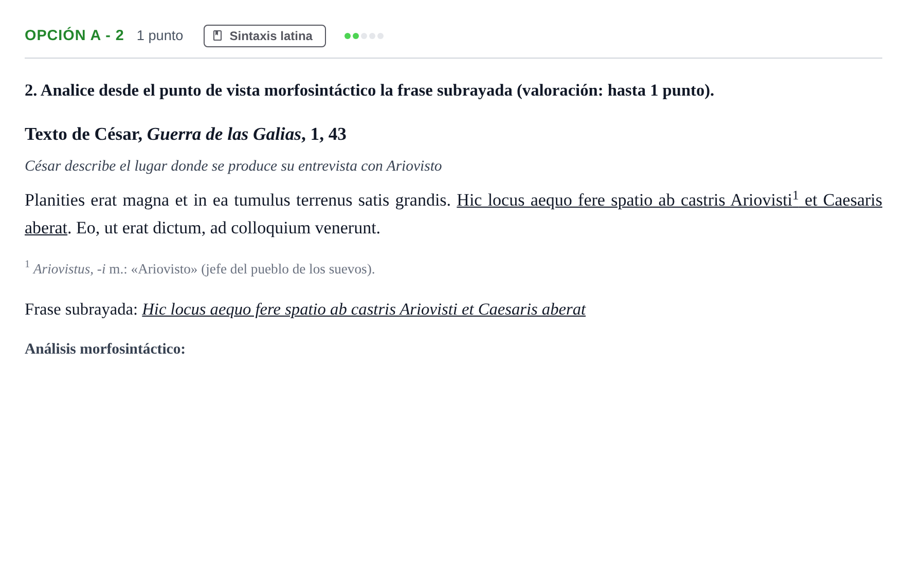Click the Ariovistus footnote definition text
This screenshot has width=907, height=588.
204,269
